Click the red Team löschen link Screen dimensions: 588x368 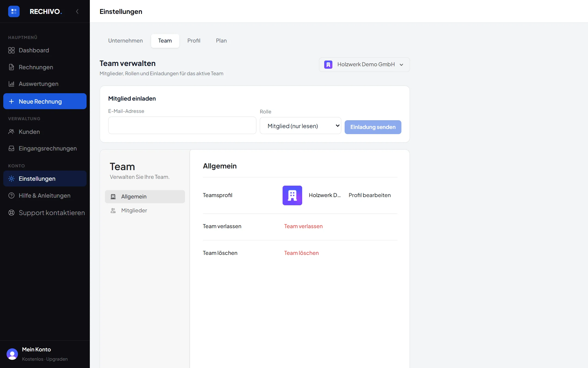[x=301, y=253]
